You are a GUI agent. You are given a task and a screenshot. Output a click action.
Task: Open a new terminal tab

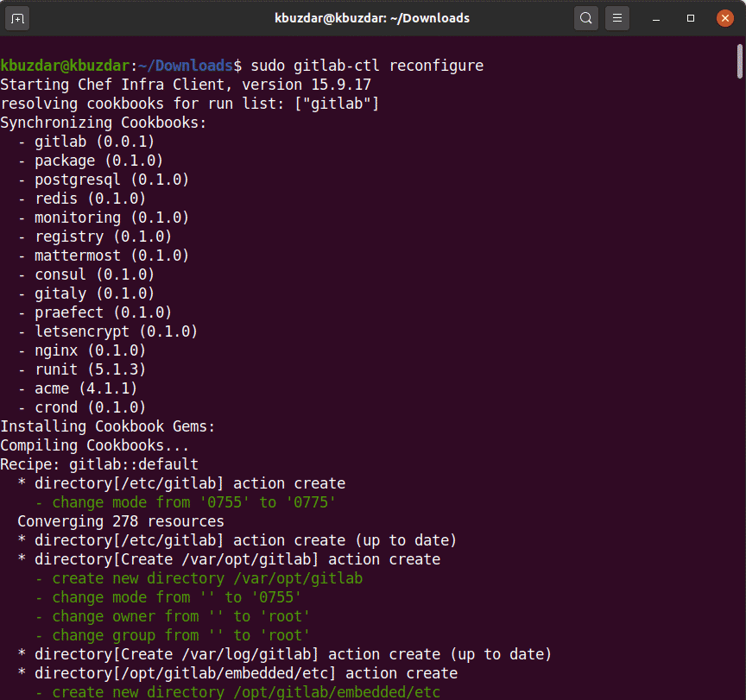19,18
